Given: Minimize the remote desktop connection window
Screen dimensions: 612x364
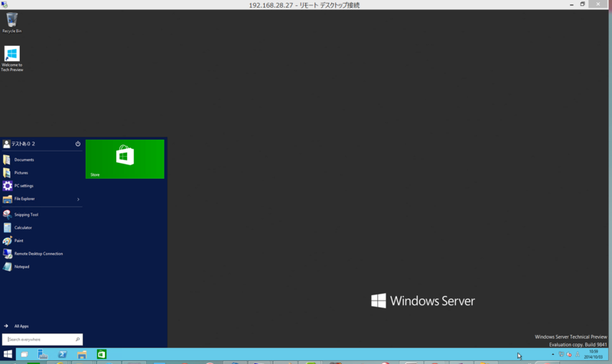Looking at the screenshot, I should tap(571, 5).
